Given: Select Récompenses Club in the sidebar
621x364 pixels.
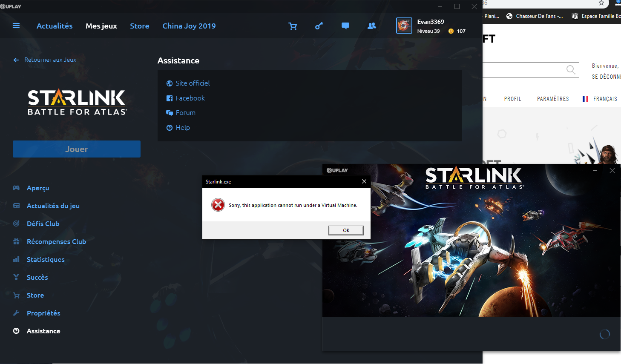Looking at the screenshot, I should 56,241.
